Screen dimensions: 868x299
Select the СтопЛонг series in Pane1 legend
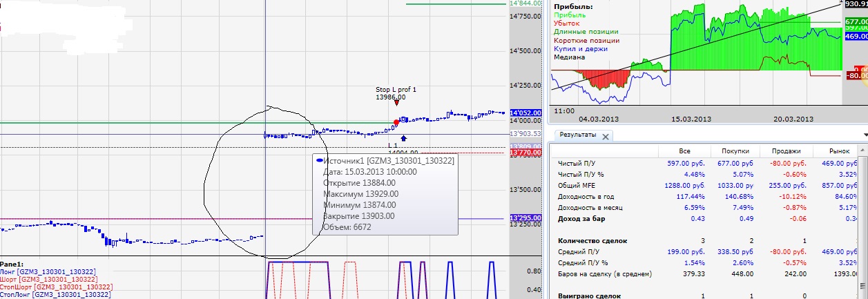point(55,294)
